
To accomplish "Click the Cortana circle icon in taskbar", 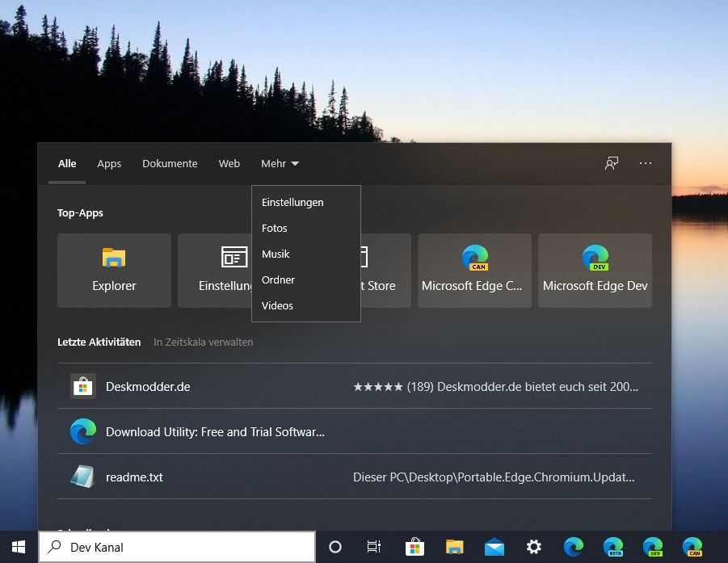I will pos(335,547).
